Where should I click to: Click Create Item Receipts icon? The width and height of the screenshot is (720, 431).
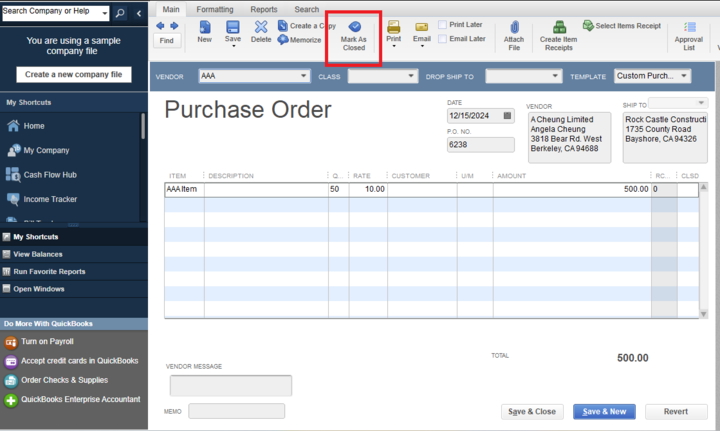tap(559, 27)
